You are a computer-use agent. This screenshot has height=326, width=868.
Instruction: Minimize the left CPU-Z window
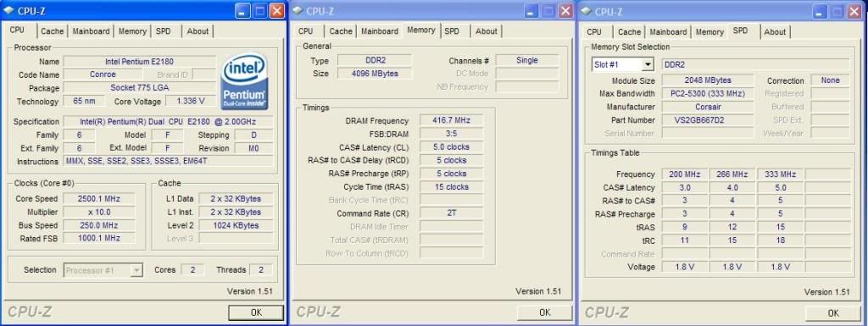tap(242, 10)
